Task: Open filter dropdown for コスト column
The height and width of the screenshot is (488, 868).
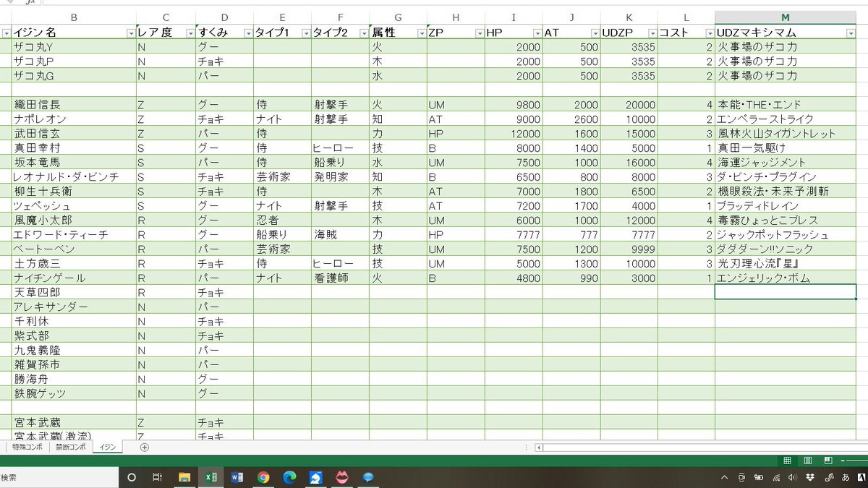Action: (x=709, y=33)
